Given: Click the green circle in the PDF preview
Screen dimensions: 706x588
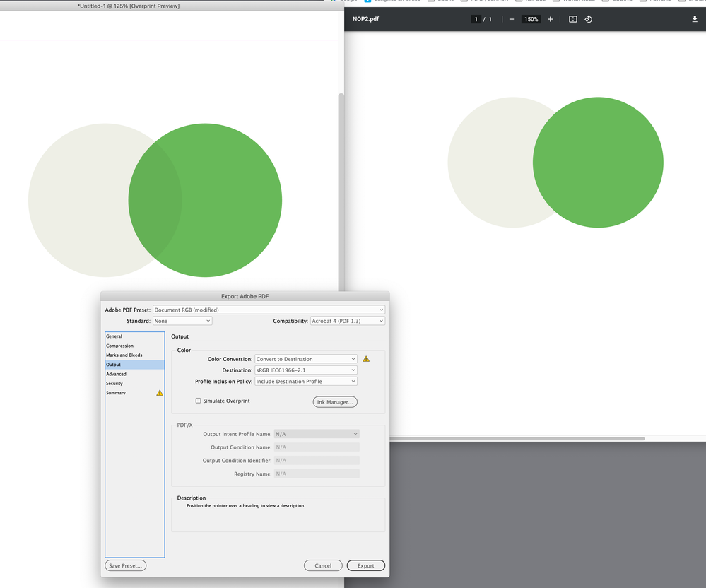Looking at the screenshot, I should [598, 163].
